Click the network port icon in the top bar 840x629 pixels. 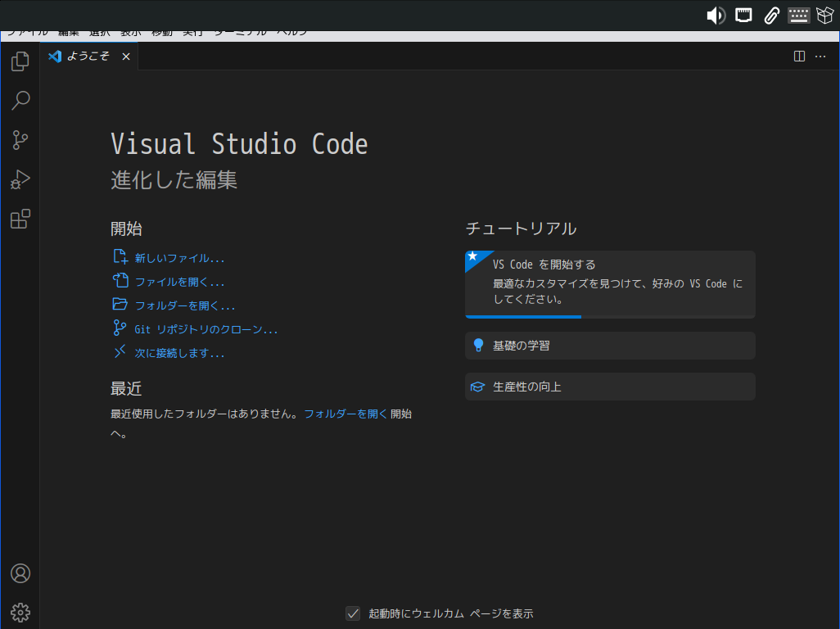[743, 16]
